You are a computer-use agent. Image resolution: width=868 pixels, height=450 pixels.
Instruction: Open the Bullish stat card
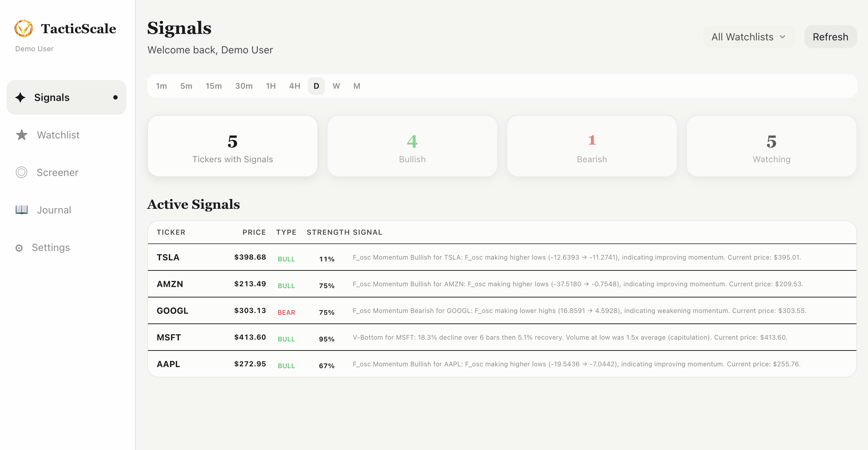coord(412,146)
